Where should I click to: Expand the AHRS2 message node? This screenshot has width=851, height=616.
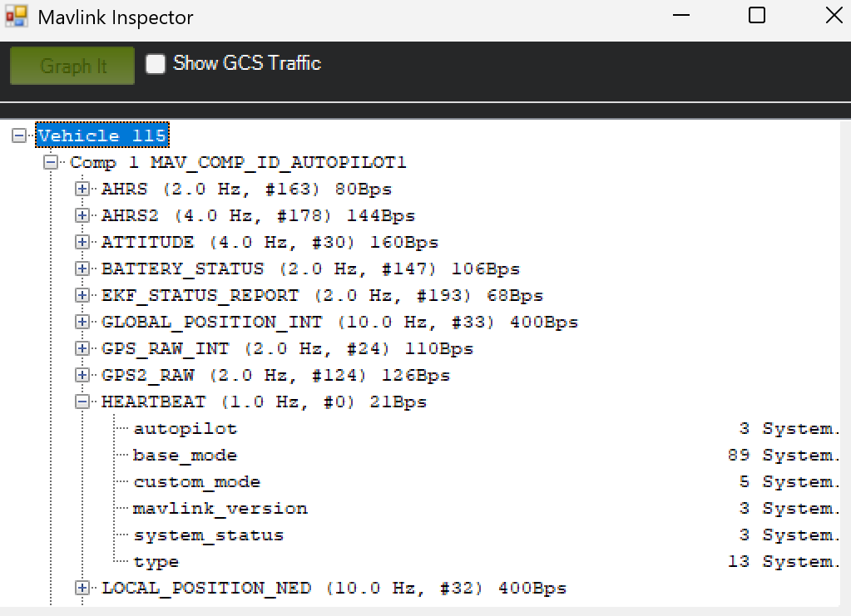pos(82,215)
